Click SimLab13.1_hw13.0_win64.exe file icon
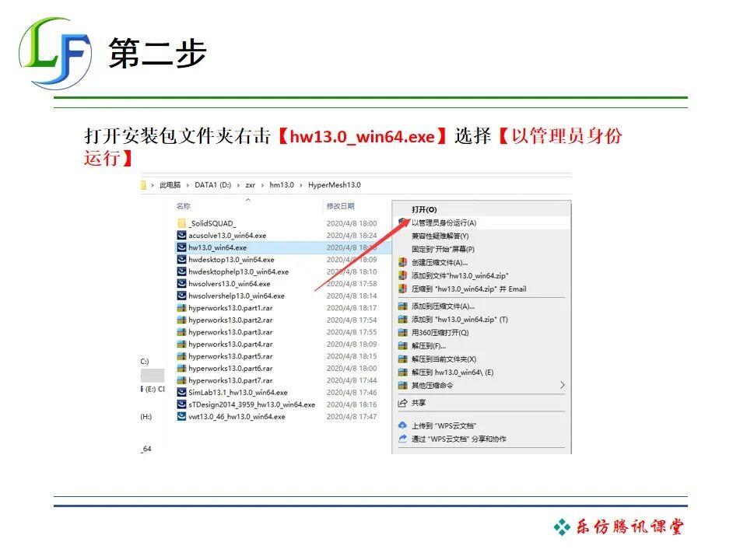This screenshot has height=560, width=747. coord(181,392)
